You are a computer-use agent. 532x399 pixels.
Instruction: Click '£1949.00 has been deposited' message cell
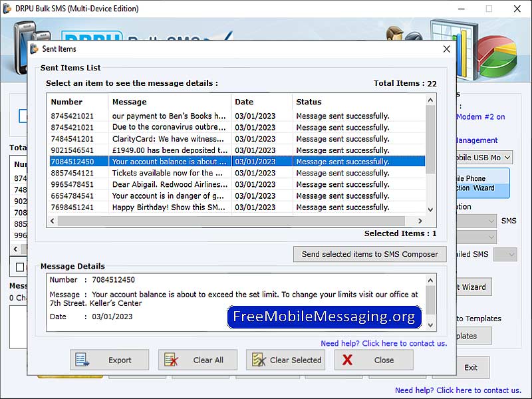tap(170, 150)
